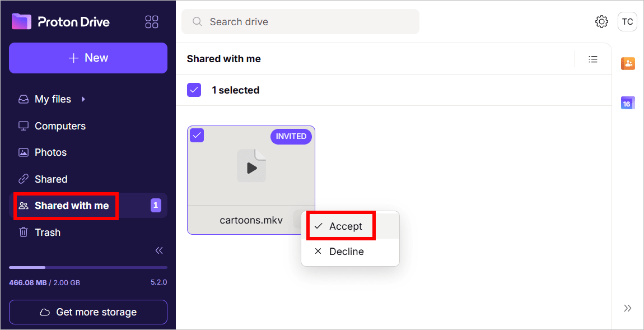Click the cartoons.mkv video thumbnail

point(251,166)
